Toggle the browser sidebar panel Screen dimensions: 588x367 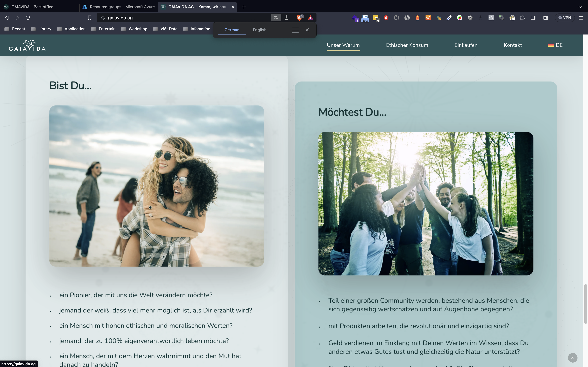[x=533, y=18]
